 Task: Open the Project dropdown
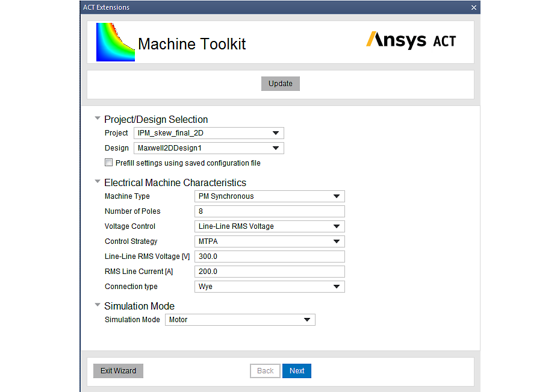click(x=208, y=133)
